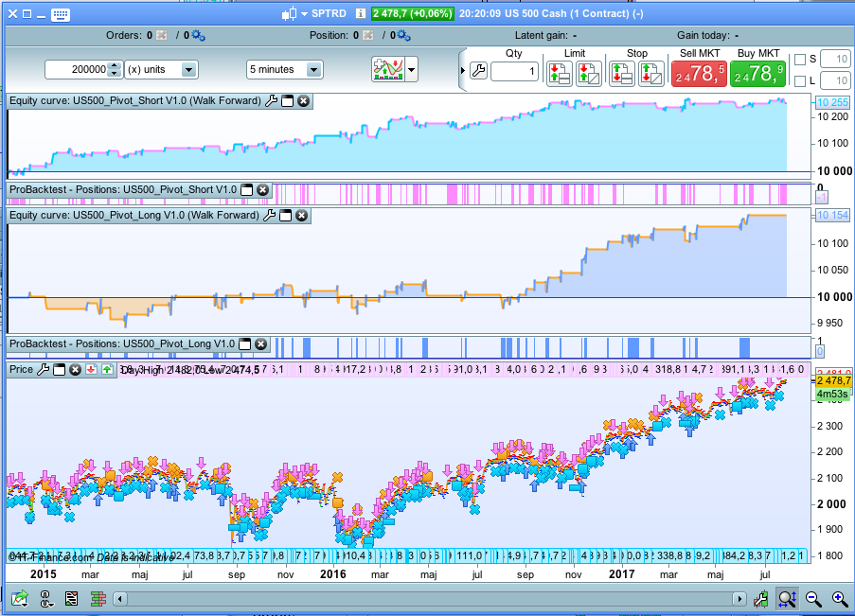Viewport: 855px width, 616px height.
Task: Enable the S (stop) checkbox
Action: click(x=800, y=59)
